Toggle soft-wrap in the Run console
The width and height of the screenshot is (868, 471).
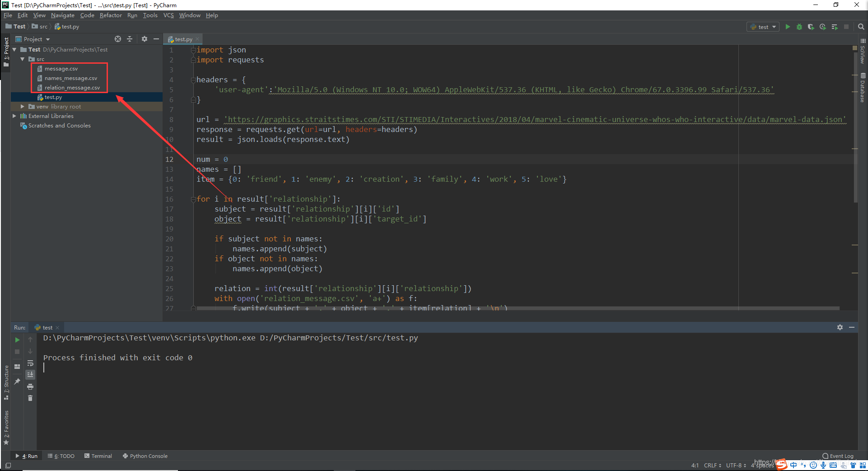pos(30,363)
